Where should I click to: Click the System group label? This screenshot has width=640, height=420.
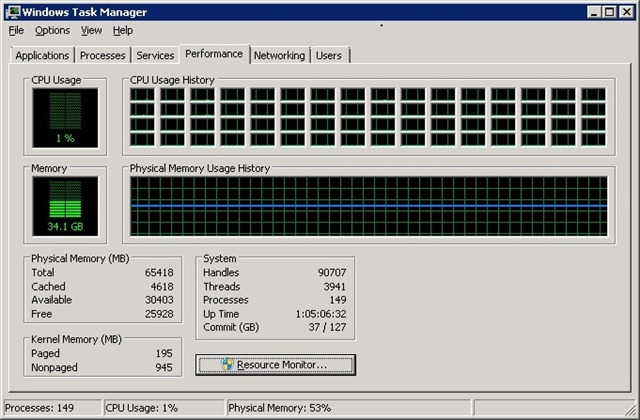point(220,259)
